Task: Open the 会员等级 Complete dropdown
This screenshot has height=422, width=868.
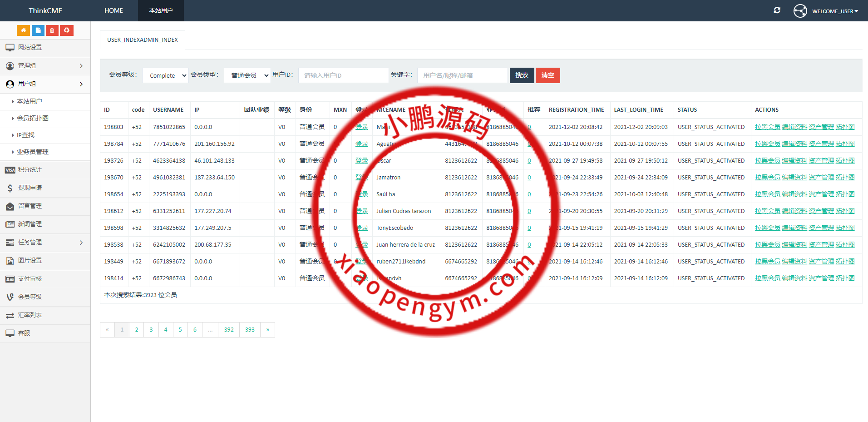Action: (x=165, y=75)
